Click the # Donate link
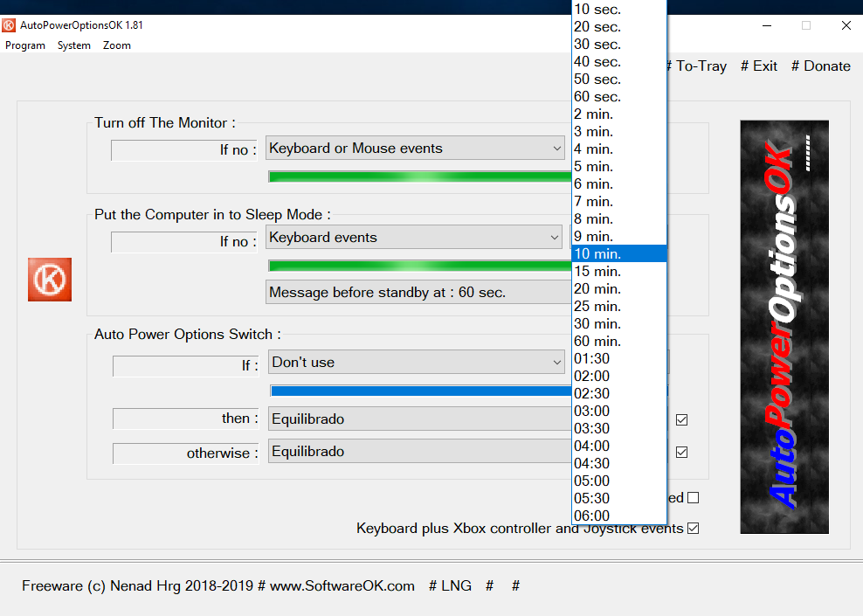 pos(820,66)
